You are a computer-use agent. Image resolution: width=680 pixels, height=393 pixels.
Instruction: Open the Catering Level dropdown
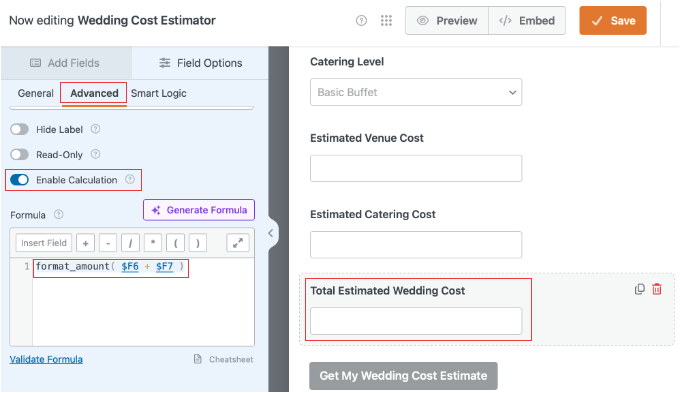point(416,92)
